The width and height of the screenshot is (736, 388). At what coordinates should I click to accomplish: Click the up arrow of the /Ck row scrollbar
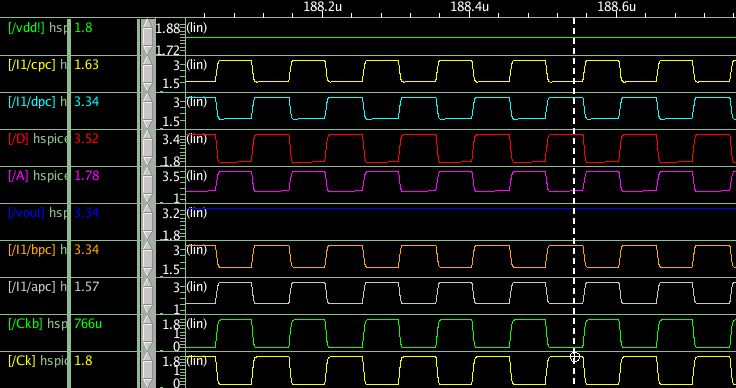(147, 357)
